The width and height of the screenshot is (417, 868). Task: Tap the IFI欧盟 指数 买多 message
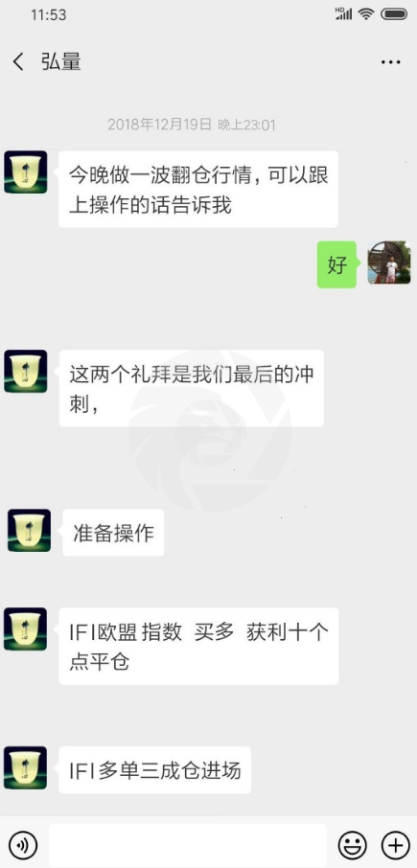point(198,646)
